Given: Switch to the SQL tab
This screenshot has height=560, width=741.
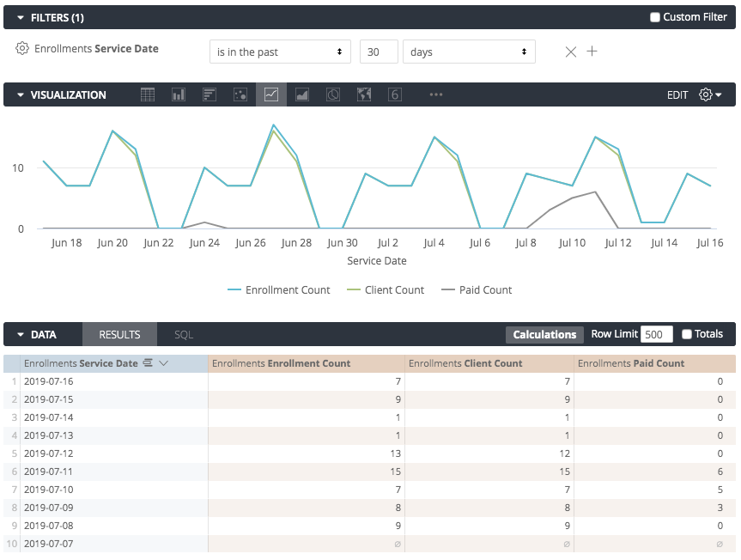Looking at the screenshot, I should click(184, 335).
